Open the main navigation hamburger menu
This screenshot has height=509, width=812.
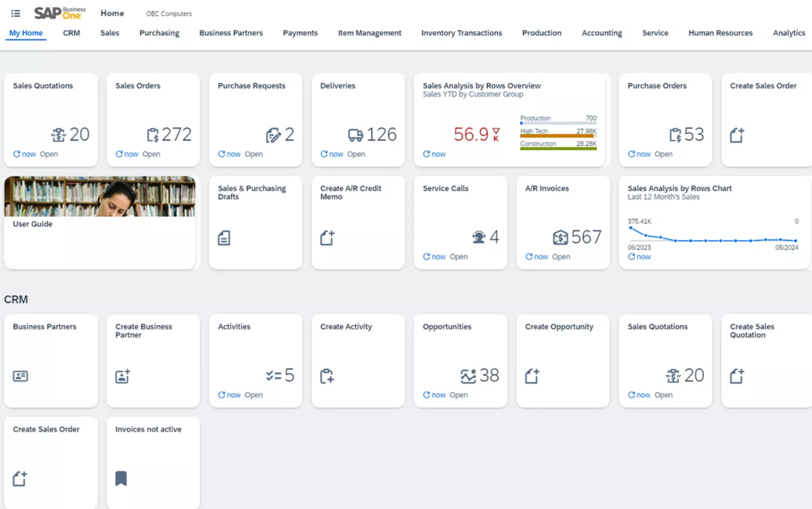pos(16,13)
